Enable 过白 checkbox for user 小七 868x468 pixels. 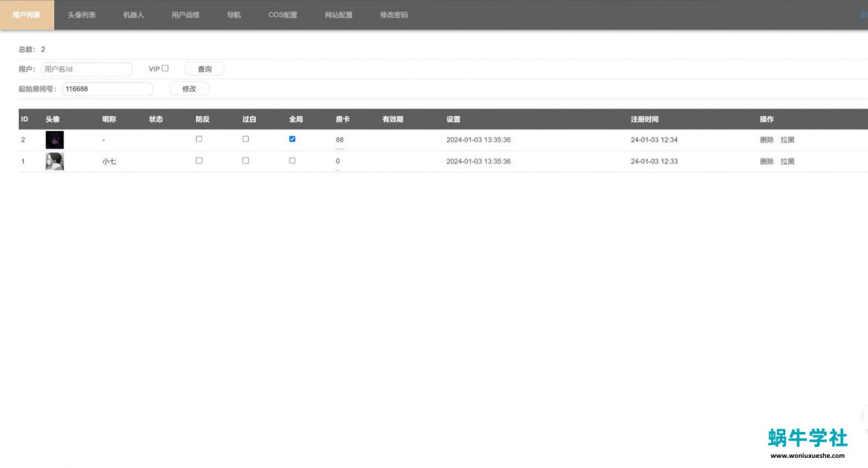point(245,161)
